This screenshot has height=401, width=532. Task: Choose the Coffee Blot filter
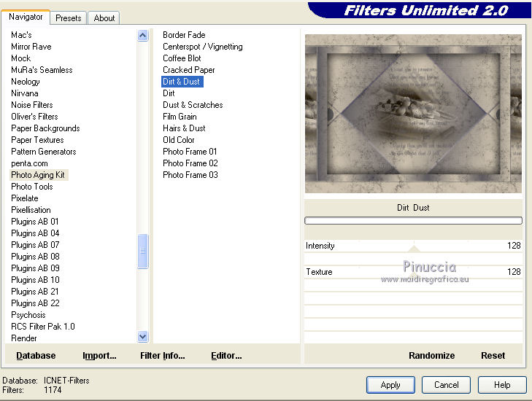point(182,58)
